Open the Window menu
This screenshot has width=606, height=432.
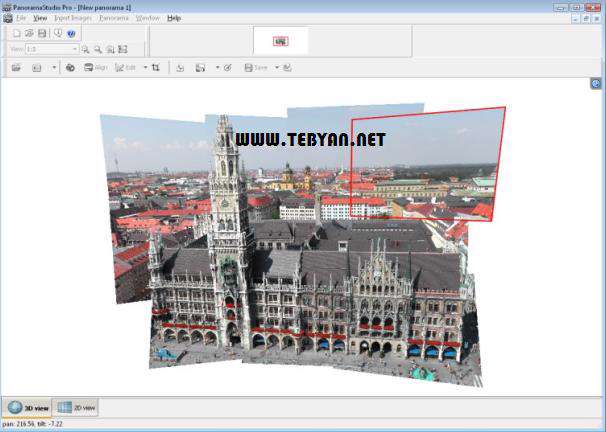148,18
